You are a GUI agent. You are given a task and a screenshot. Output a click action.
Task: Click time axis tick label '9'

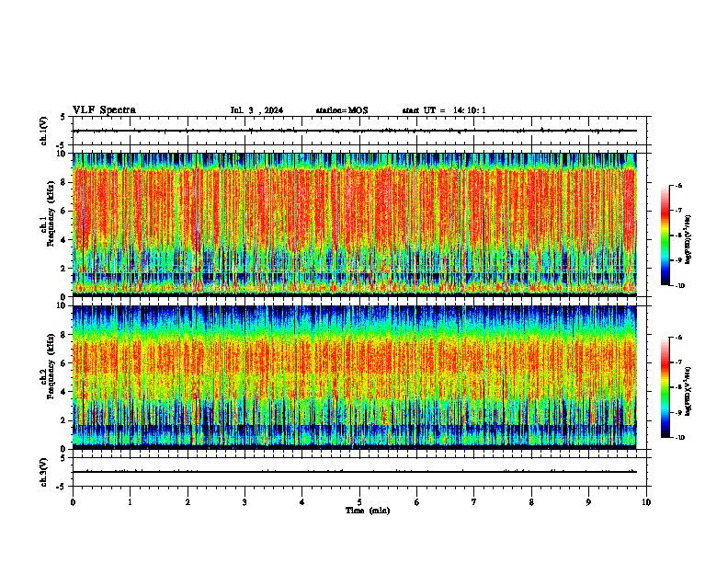tap(588, 502)
